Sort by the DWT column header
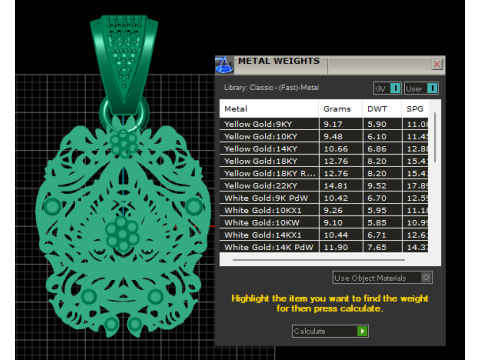480x360 pixels. click(382, 109)
